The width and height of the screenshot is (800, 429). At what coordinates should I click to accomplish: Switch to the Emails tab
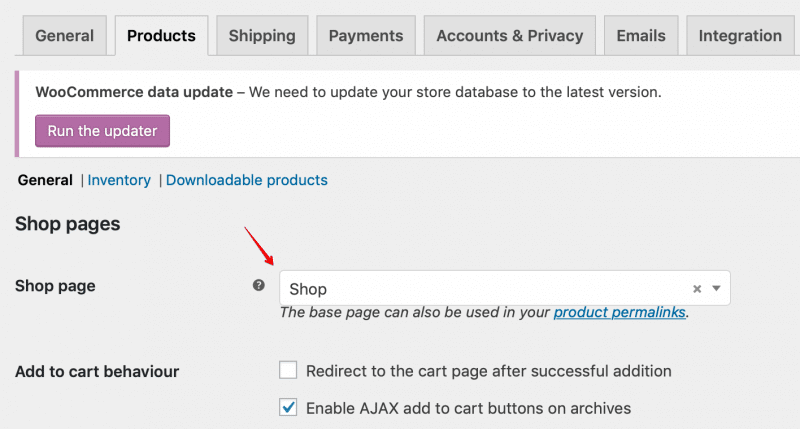coord(641,35)
